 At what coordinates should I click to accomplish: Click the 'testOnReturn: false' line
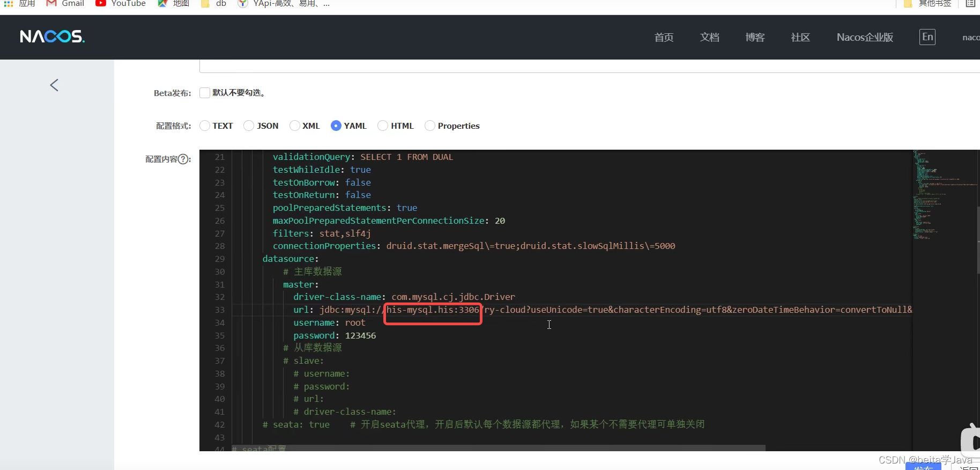pyautogui.click(x=322, y=195)
